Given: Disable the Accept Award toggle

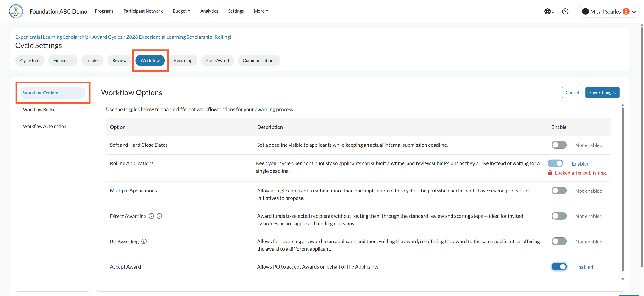Looking at the screenshot, I should 559,267.
